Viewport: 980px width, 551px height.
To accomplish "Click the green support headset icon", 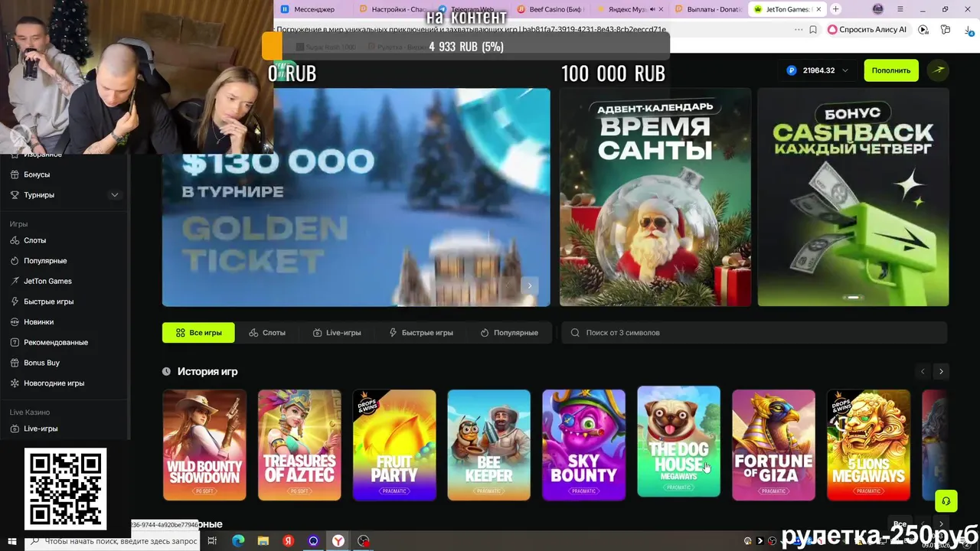I will tap(946, 501).
